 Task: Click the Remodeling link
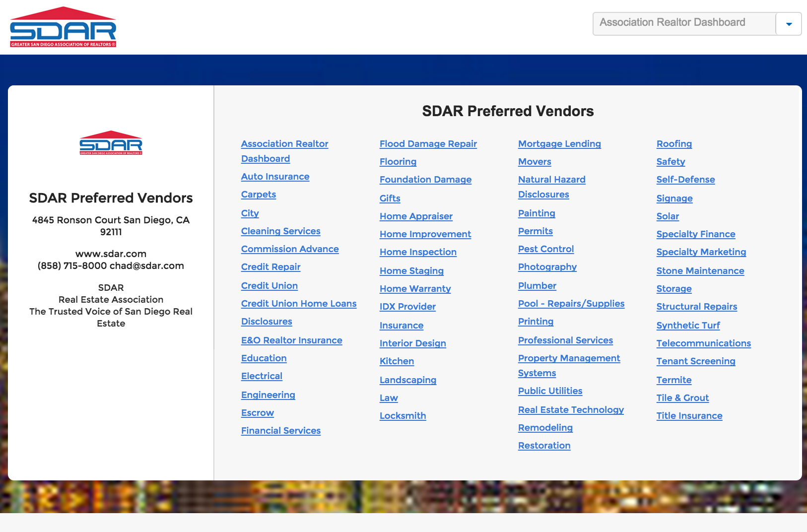tap(545, 428)
